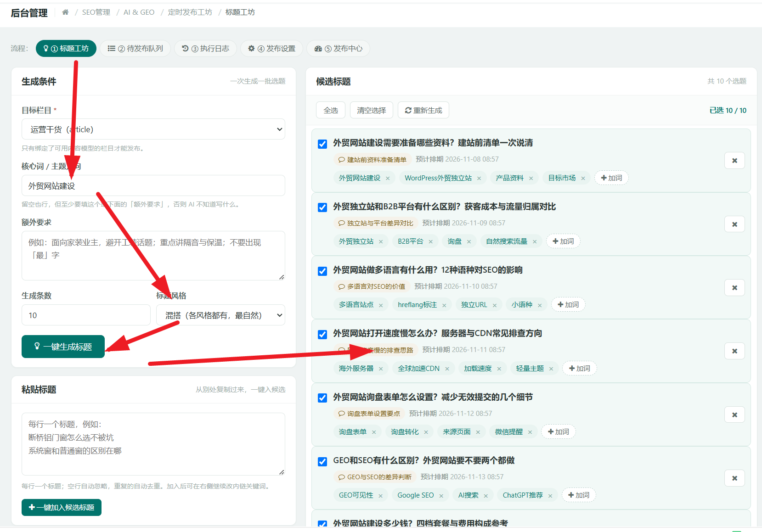Switch to the ② 待发布队列 tab
The image size is (762, 532).
click(x=135, y=49)
